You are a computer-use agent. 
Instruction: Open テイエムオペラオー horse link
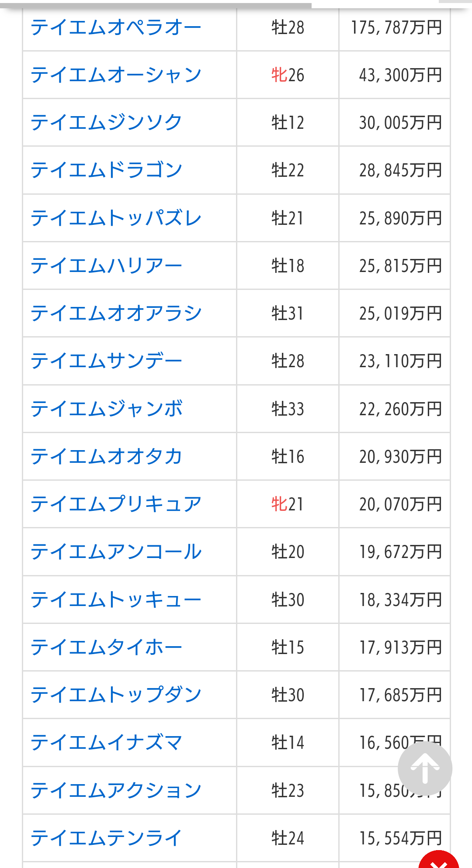pyautogui.click(x=116, y=28)
